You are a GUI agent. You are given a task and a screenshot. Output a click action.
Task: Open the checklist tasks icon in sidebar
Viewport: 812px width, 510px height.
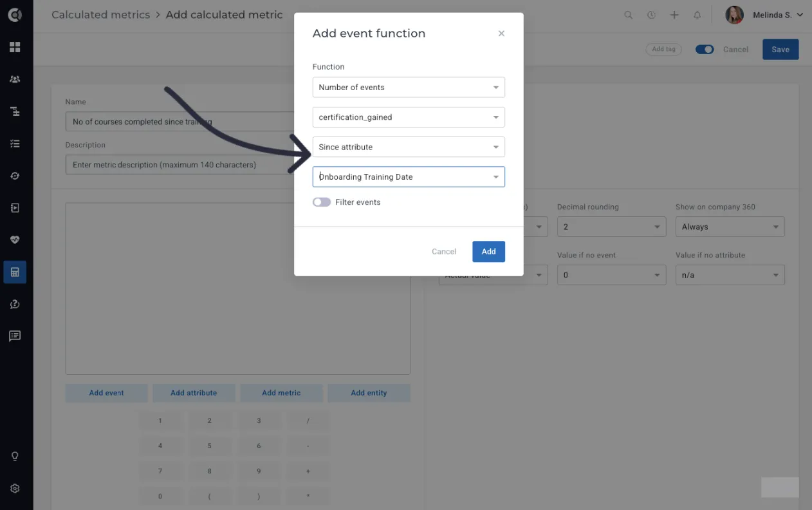pos(15,144)
